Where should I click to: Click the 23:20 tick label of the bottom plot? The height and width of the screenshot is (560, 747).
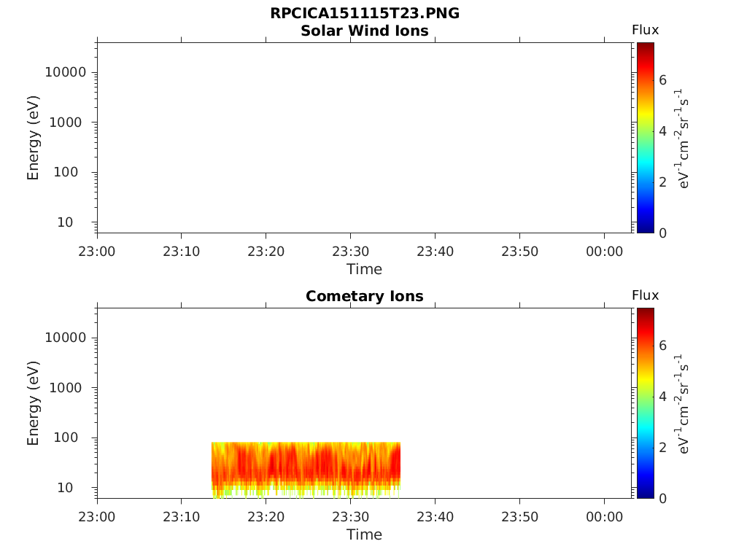tap(266, 517)
